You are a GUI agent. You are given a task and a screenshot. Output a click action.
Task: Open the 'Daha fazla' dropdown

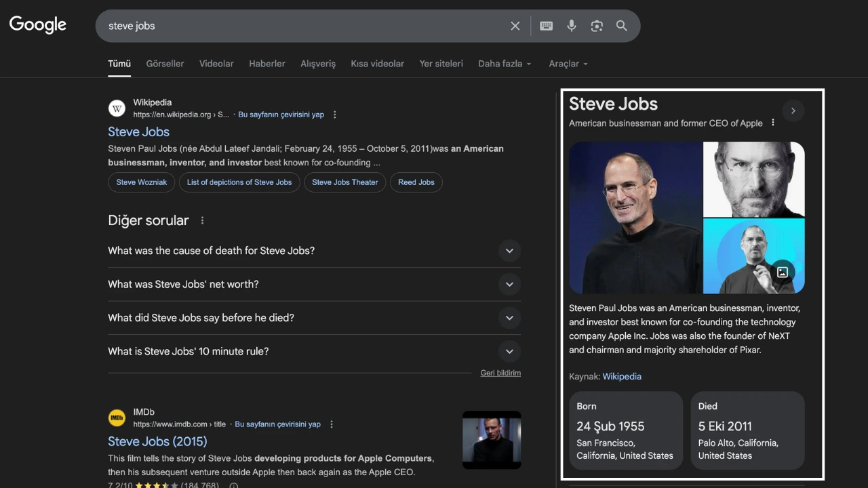[504, 63]
